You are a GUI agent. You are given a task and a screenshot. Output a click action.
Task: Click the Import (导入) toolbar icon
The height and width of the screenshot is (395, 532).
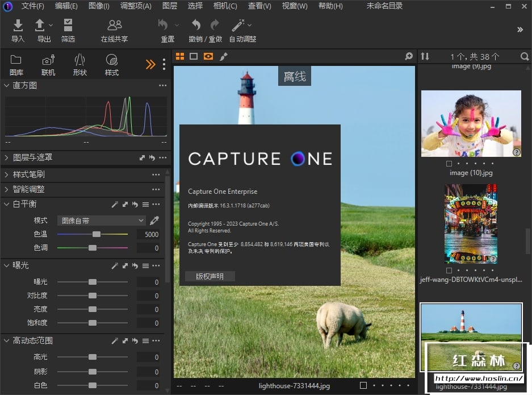point(18,26)
